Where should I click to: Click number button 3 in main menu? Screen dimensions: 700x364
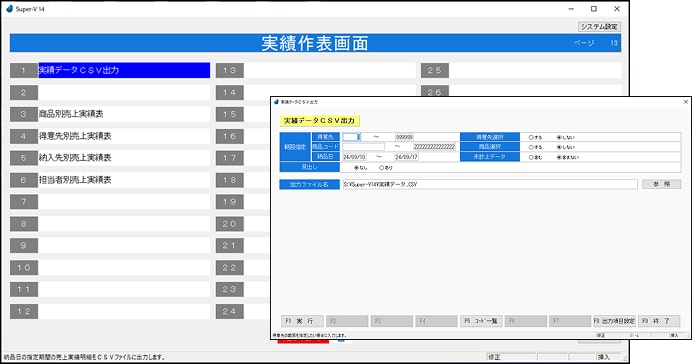tap(24, 114)
